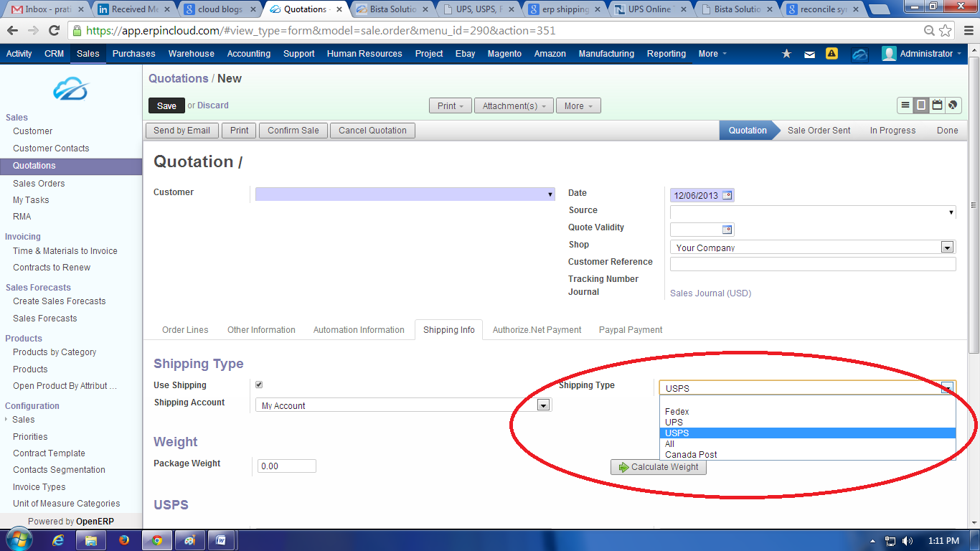Bookmark page with the address bar star
The image size is (980, 551).
pyautogui.click(x=946, y=31)
